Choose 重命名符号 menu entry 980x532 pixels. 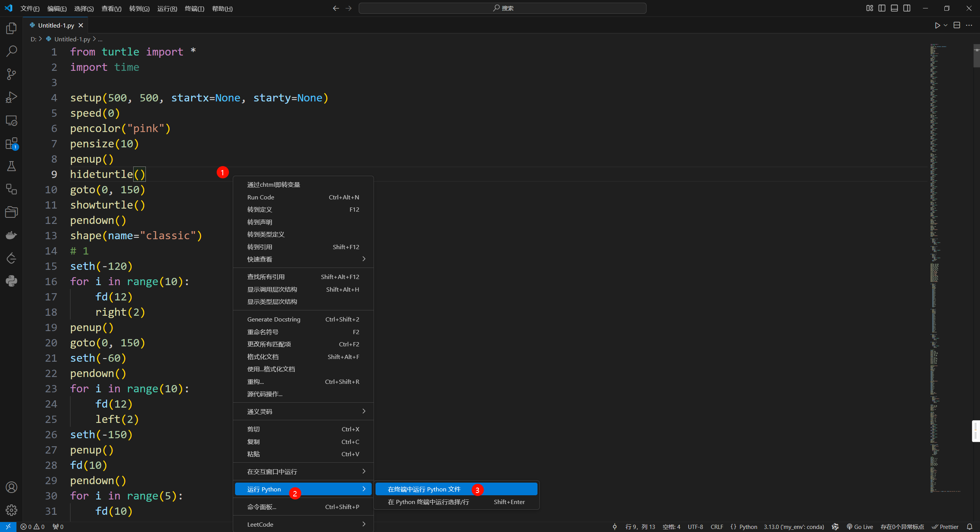coord(303,332)
